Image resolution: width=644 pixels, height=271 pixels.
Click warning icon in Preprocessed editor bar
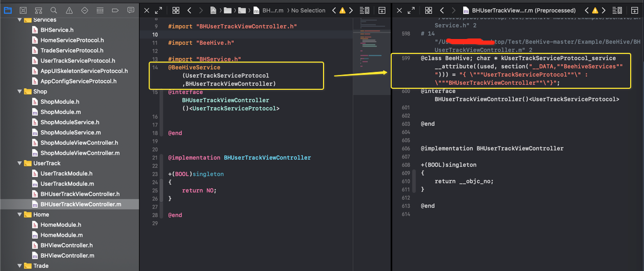(x=594, y=10)
